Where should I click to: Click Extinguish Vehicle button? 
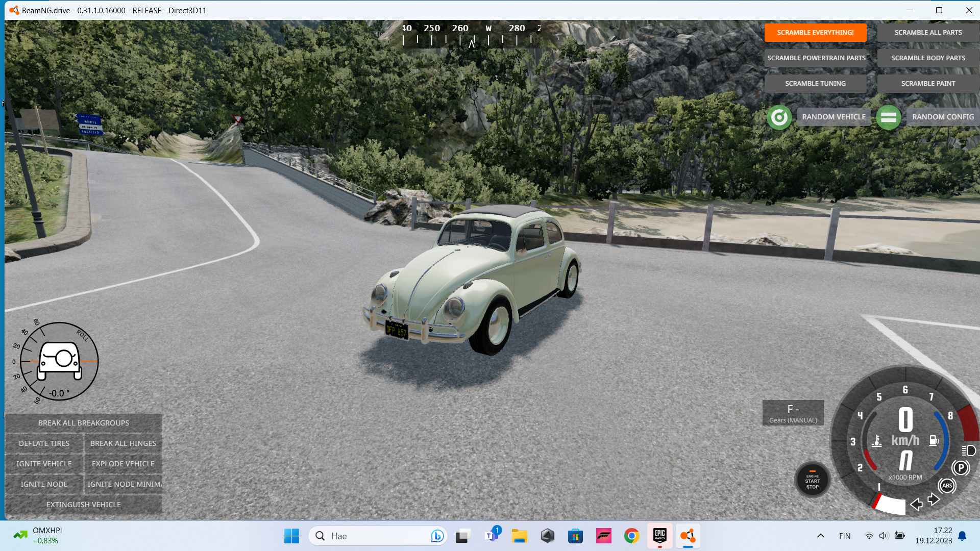pos(84,505)
